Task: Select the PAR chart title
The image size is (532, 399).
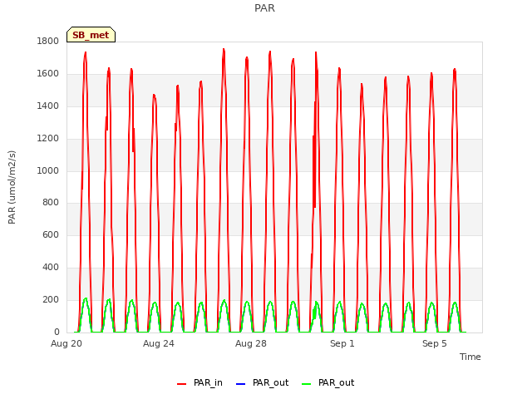Action: point(264,8)
